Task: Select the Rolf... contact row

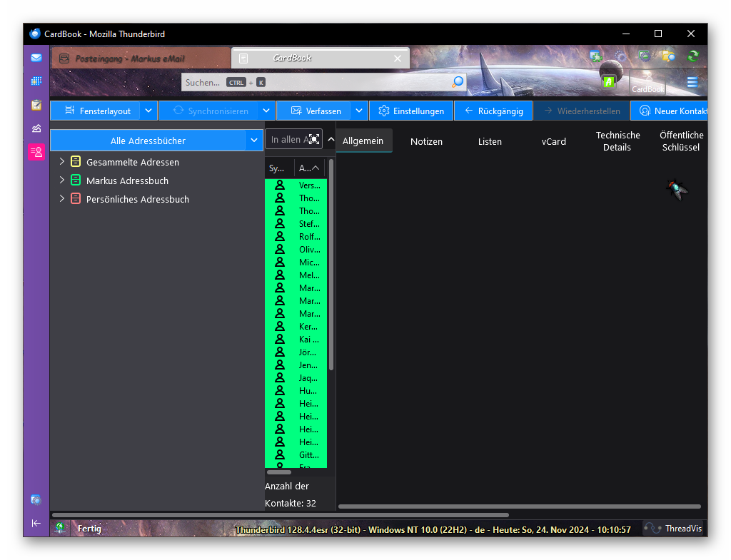Action: point(296,237)
